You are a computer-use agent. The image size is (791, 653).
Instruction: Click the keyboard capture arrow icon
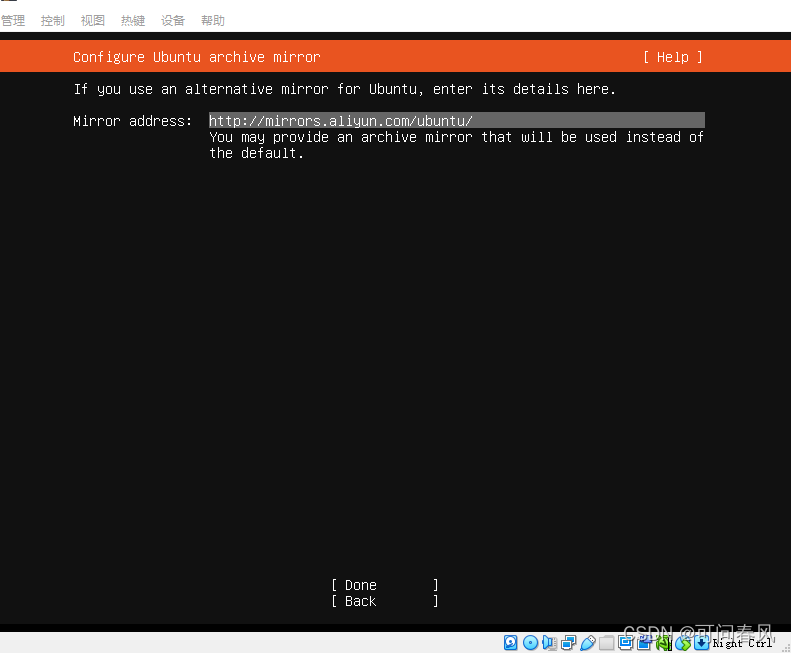coord(702,642)
